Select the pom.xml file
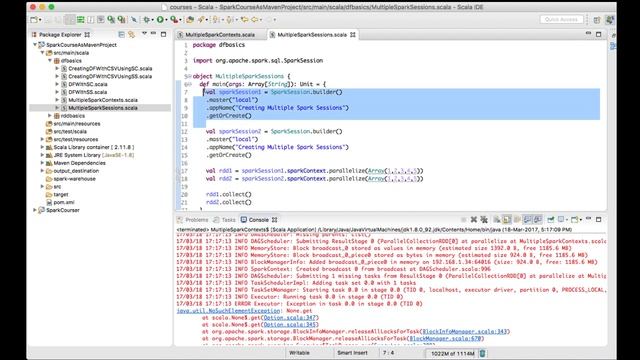This screenshot has height=360, width=640. click(64, 202)
